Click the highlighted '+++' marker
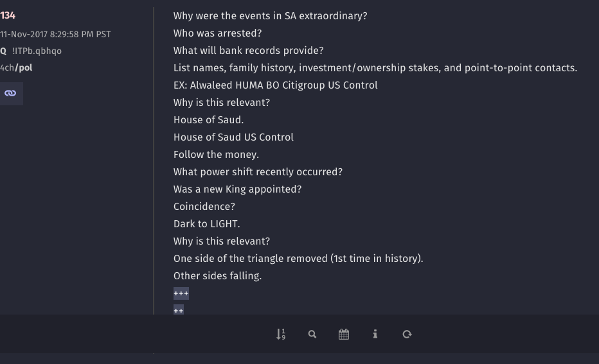The image size is (599, 364). (x=181, y=293)
